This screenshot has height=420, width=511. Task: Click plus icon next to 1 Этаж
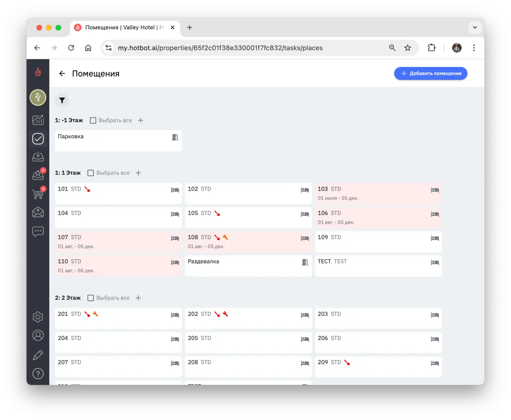coord(138,173)
